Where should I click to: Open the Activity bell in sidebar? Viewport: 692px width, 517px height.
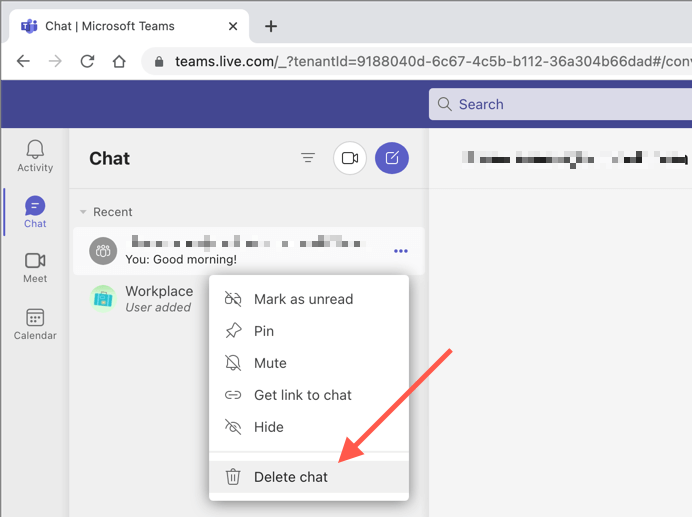click(35, 155)
